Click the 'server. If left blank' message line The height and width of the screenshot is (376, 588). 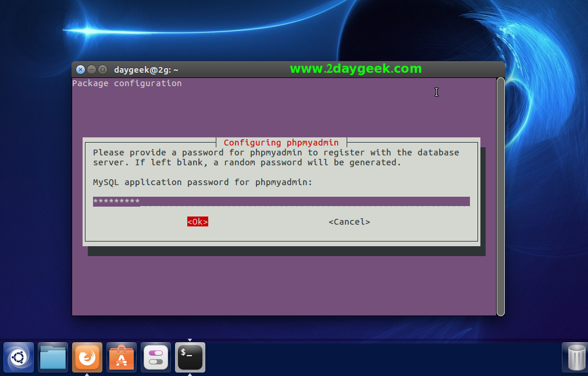point(247,162)
